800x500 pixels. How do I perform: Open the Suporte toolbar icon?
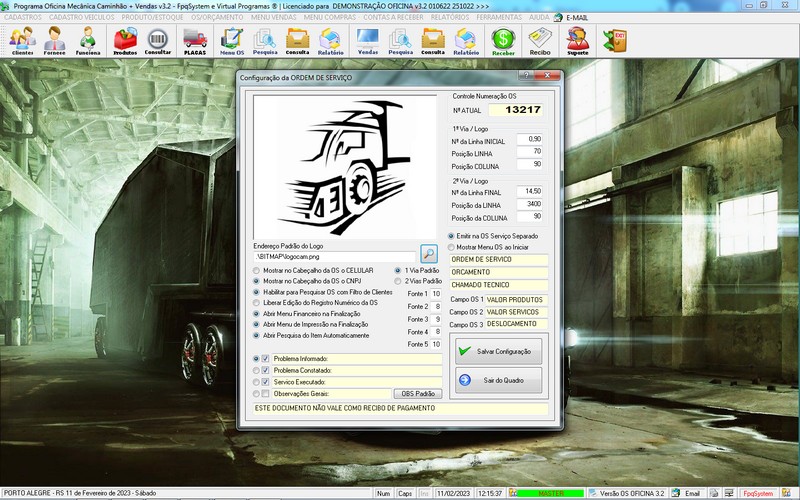(x=577, y=40)
